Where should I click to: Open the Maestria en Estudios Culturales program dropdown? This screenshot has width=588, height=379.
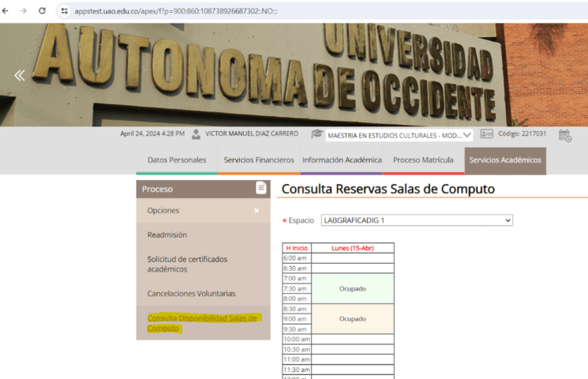(x=399, y=135)
